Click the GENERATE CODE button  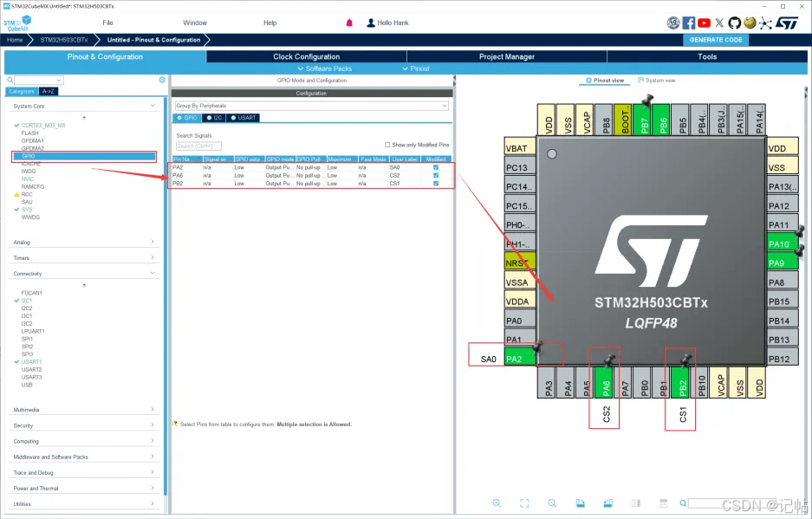(715, 40)
